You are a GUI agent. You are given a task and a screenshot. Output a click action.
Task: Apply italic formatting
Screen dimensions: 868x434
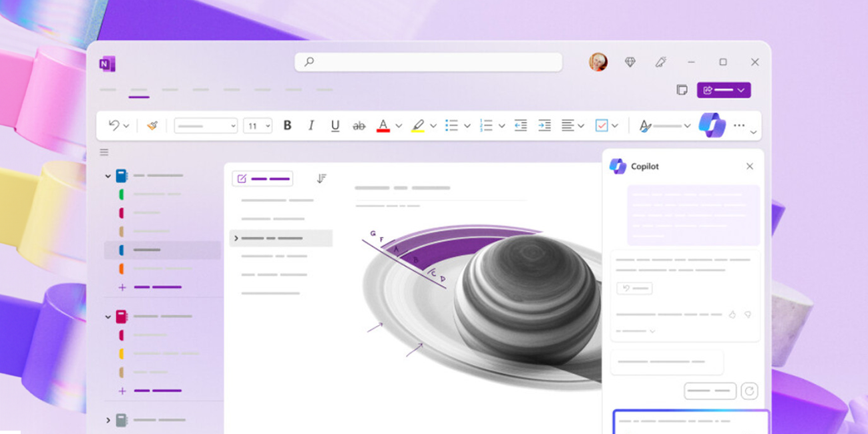coord(310,125)
